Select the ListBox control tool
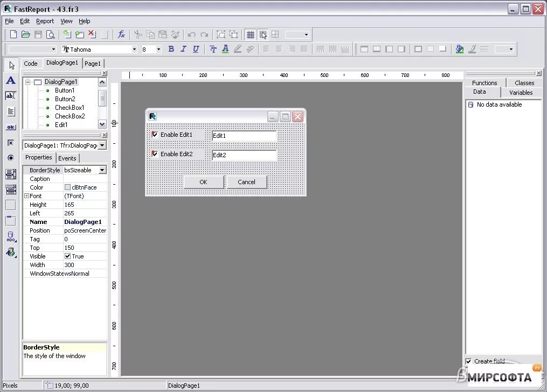 (11, 174)
